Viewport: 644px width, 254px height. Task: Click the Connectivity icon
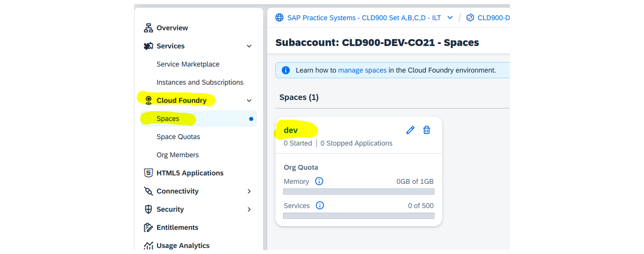point(149,191)
